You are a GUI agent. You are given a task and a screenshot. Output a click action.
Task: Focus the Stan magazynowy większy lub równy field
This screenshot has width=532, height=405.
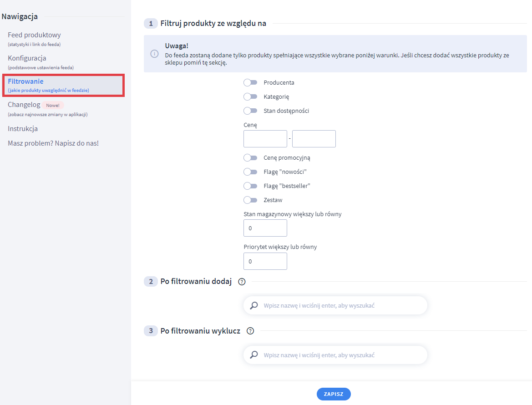265,228
